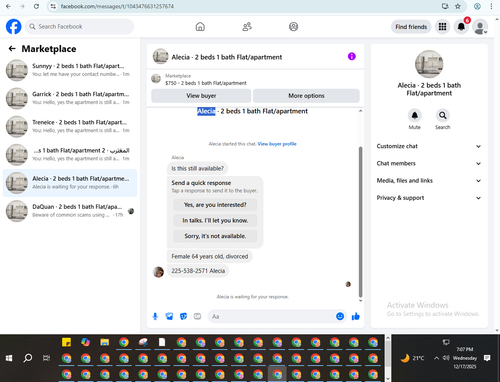Open the Facebook menu grid icon
500x382 pixels.
pos(442,27)
